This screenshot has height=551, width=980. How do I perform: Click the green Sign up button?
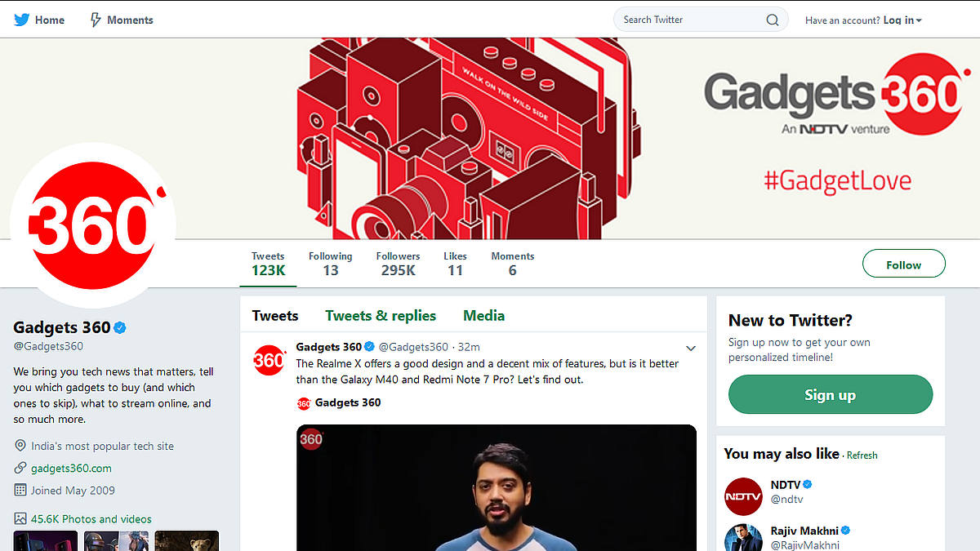(830, 394)
